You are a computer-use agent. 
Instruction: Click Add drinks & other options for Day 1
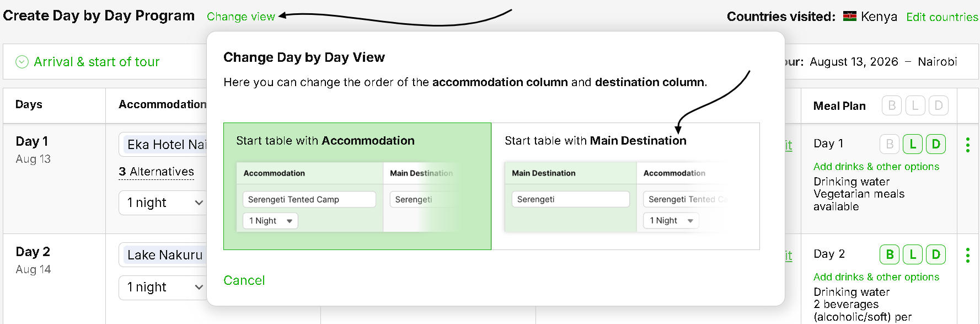click(x=876, y=167)
